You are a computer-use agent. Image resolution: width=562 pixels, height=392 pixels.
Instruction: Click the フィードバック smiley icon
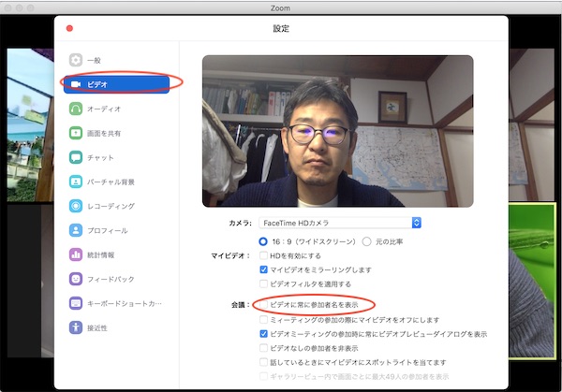point(76,279)
